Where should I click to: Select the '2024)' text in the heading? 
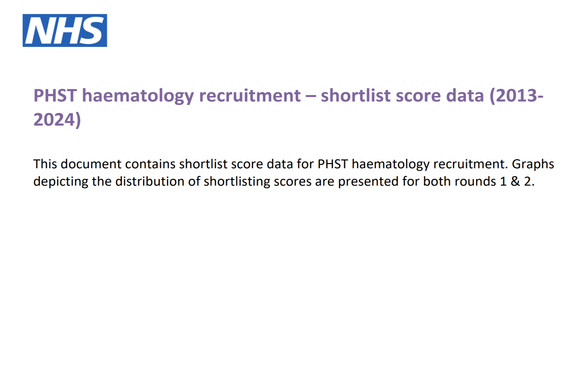(57, 120)
